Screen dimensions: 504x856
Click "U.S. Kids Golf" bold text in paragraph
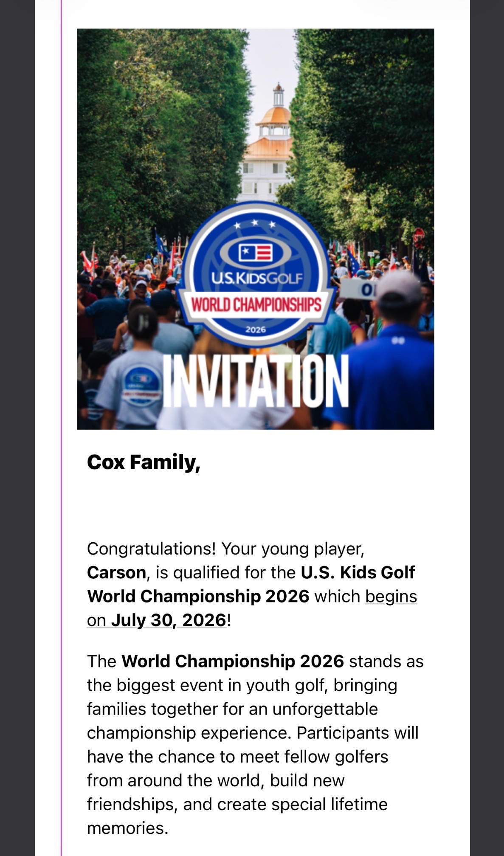click(358, 572)
